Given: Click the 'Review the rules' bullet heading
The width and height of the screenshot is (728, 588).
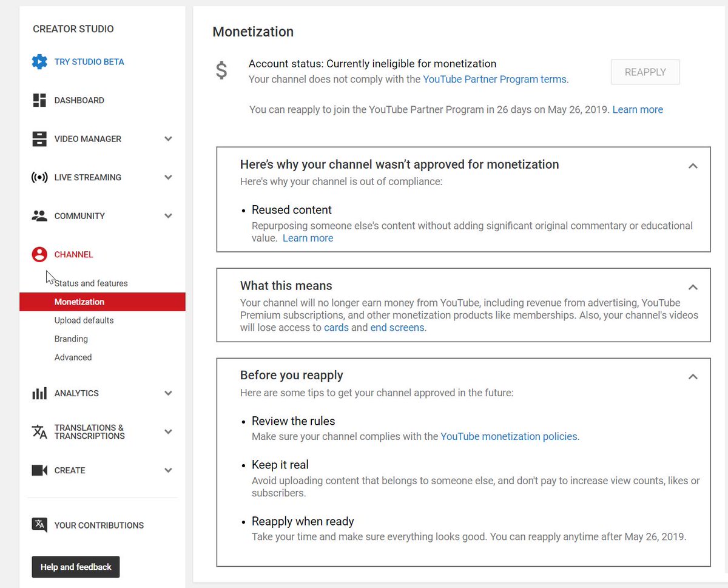Looking at the screenshot, I should pos(294,421).
